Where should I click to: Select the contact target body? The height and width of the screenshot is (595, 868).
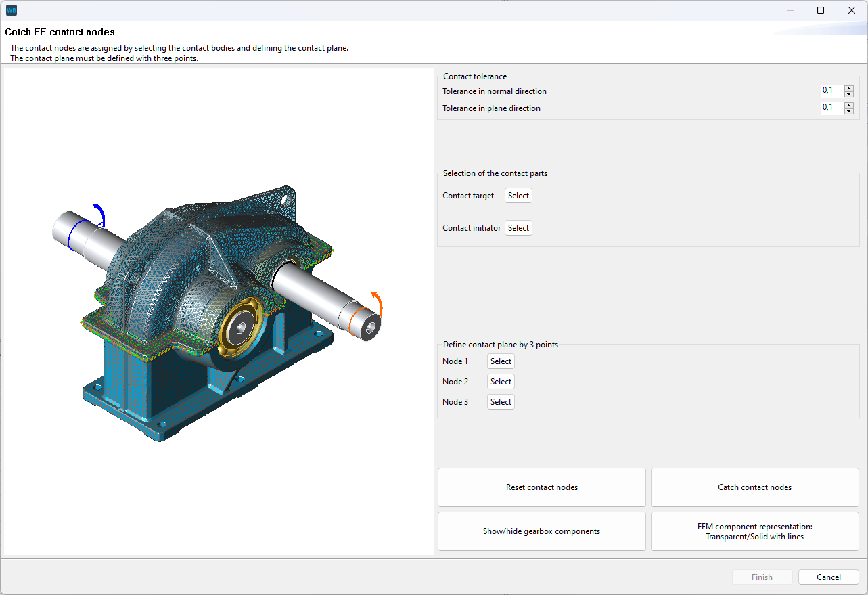coord(518,196)
